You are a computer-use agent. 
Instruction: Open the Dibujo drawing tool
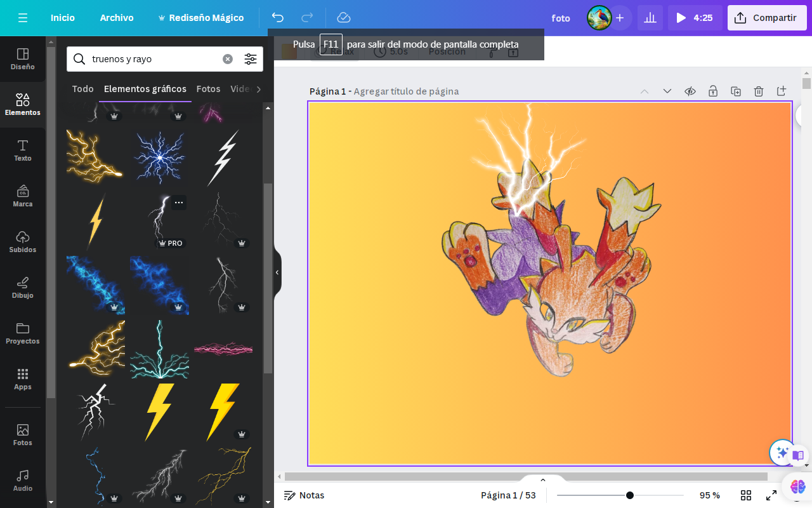pyautogui.click(x=23, y=288)
